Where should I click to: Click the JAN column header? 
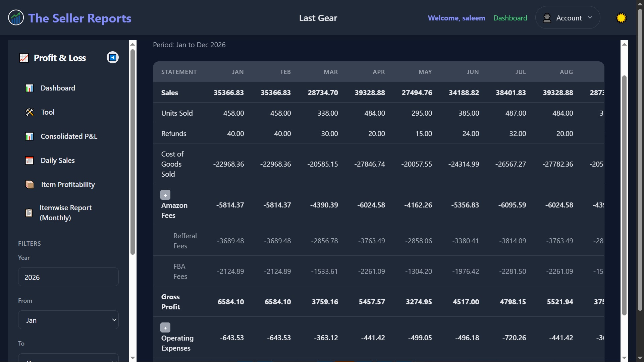(238, 72)
